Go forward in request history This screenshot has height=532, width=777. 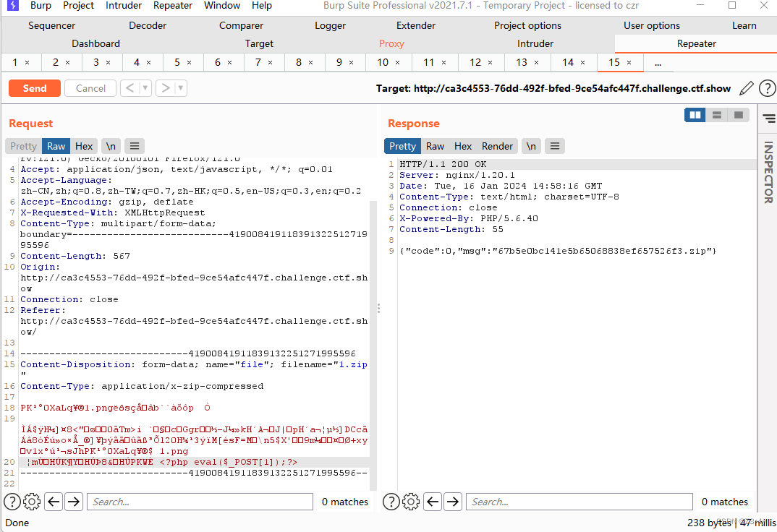click(x=166, y=88)
